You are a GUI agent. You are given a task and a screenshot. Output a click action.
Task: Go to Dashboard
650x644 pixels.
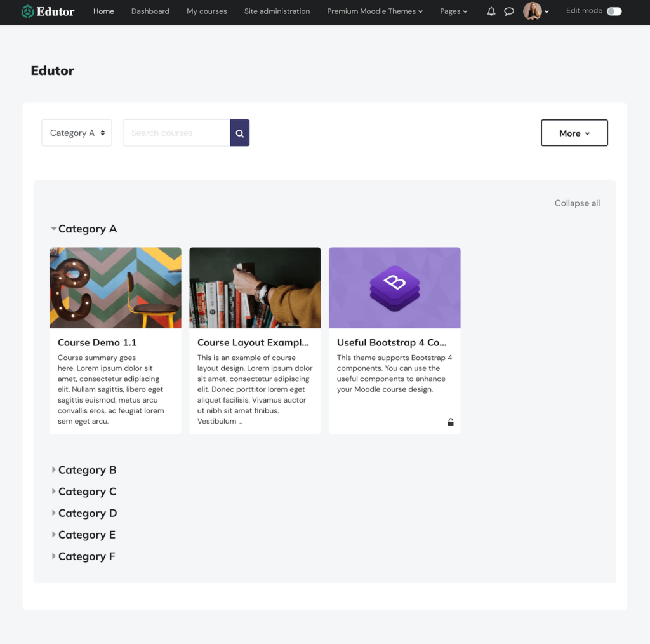150,11
